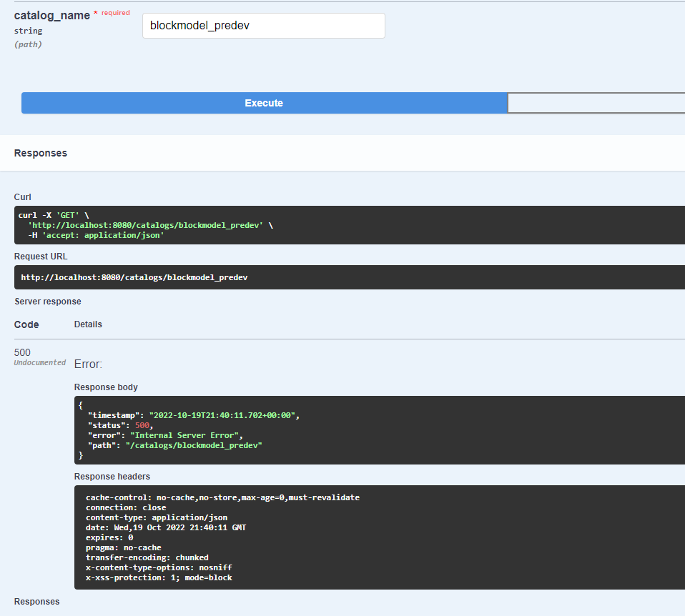
Task: Click the 'expires: 0' header line
Action: tap(109, 537)
